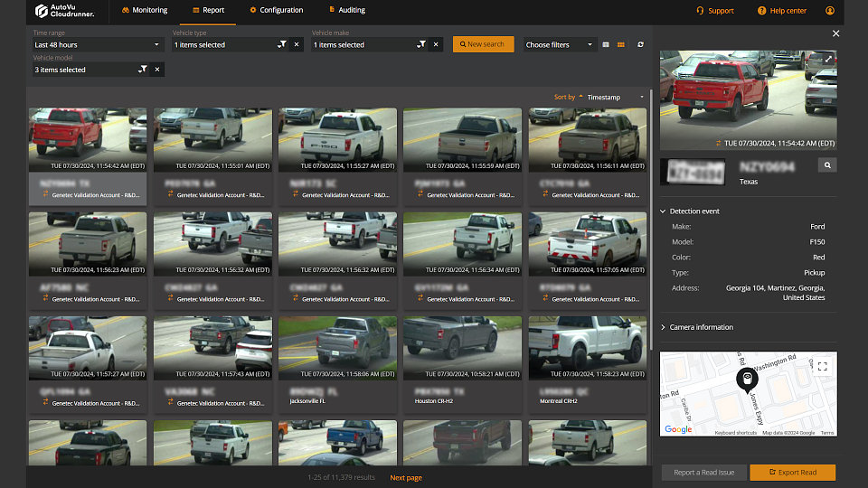Click the Export Read button

[x=793, y=473]
